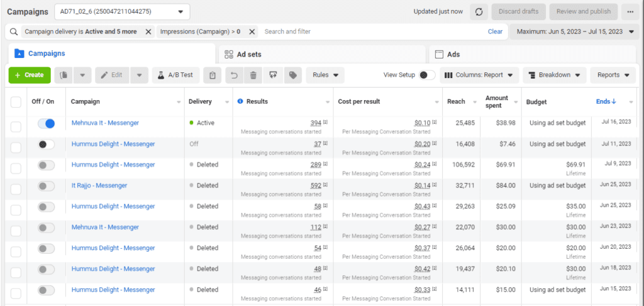Click the export share icon

pos(273,76)
